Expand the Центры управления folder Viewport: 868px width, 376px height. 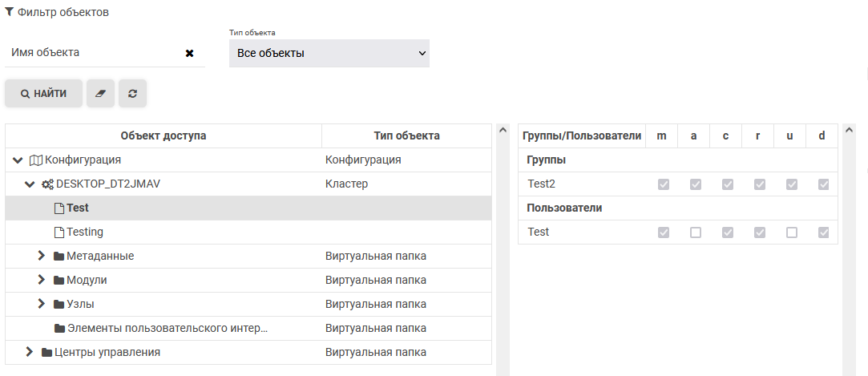tap(30, 353)
